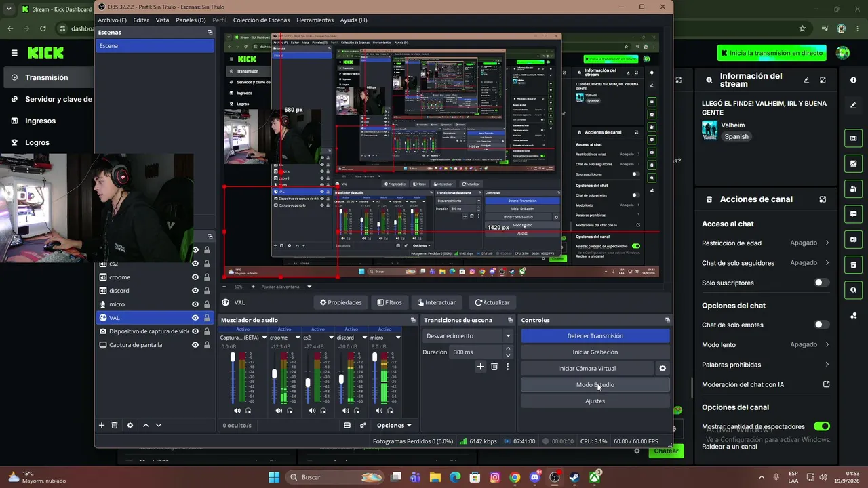Toggle visibility of croome source
The image size is (868, 488).
click(x=195, y=277)
